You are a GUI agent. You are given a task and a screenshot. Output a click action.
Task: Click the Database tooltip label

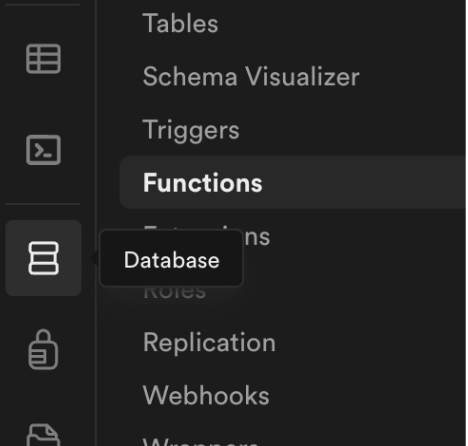pyautogui.click(x=172, y=260)
